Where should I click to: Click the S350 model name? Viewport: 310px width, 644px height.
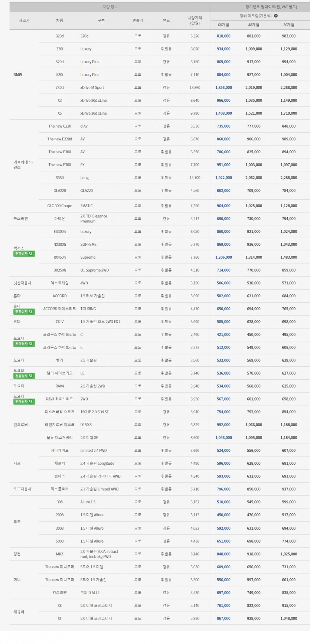[x=59, y=178]
